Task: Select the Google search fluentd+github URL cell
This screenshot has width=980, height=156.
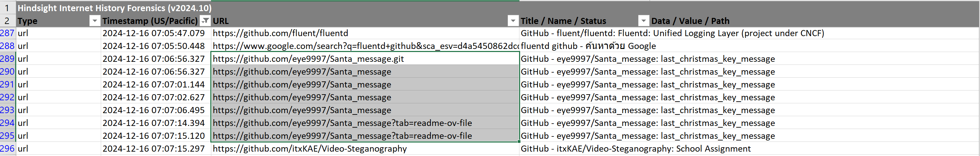Action: point(365,46)
